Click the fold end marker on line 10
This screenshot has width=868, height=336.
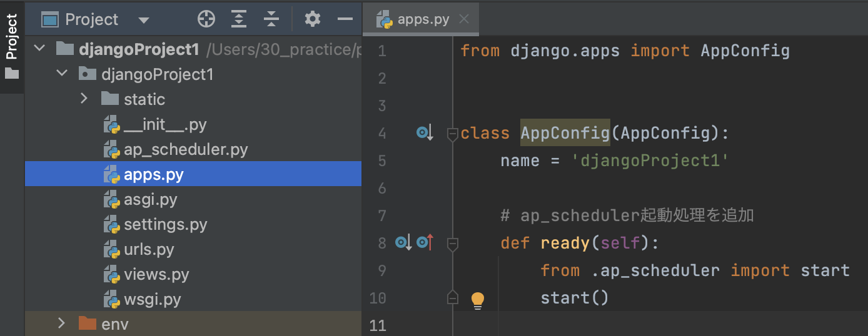(x=453, y=299)
